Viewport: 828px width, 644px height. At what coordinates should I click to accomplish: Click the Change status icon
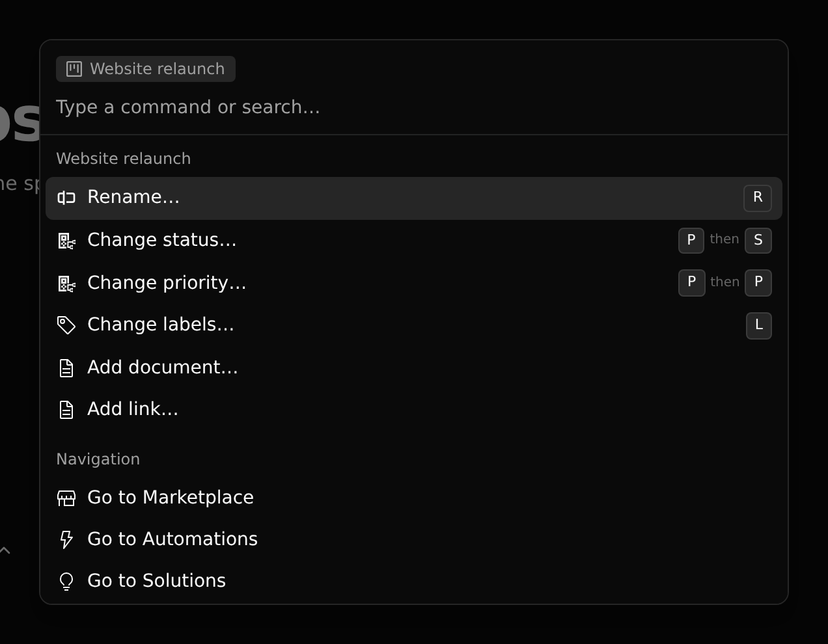(66, 241)
